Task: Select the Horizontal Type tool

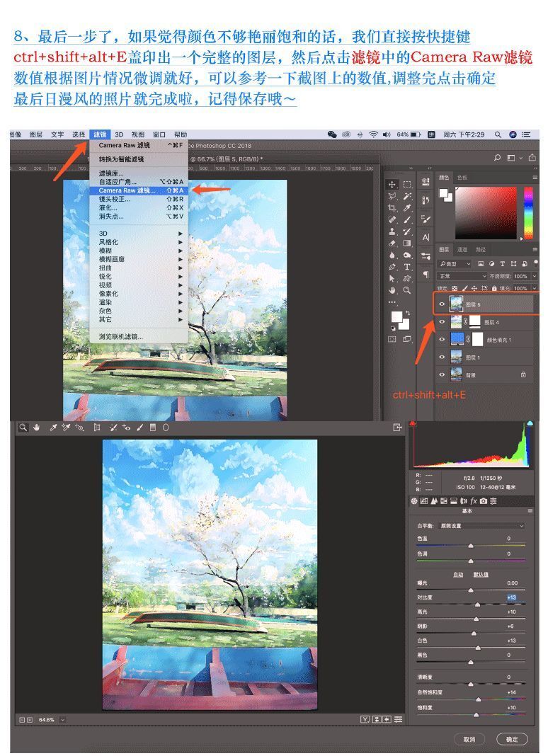Action: (408, 267)
